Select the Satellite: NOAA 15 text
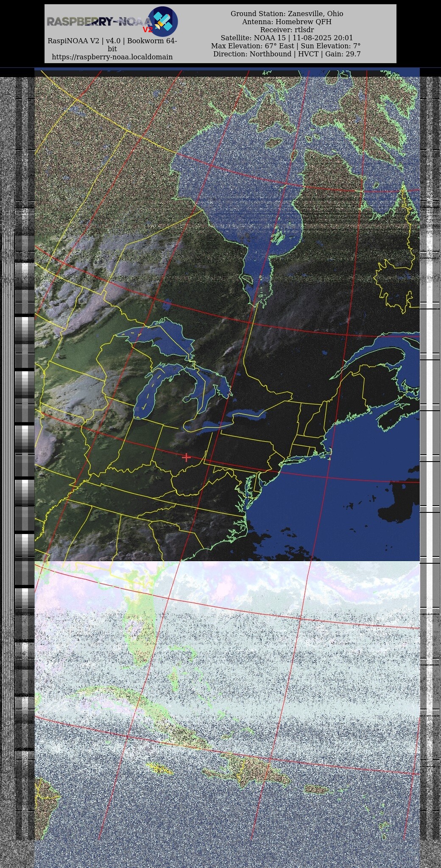This screenshot has height=868, width=441. click(x=253, y=38)
